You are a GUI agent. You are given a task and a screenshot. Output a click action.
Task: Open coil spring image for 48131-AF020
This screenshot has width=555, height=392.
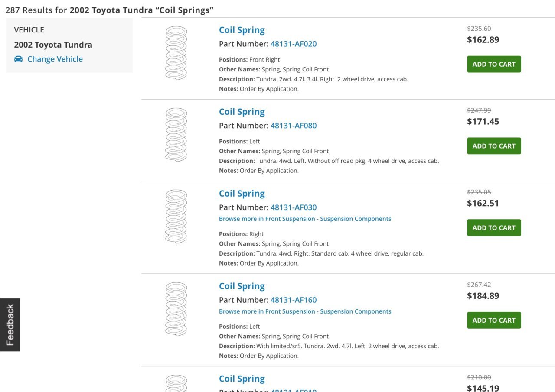176,53
